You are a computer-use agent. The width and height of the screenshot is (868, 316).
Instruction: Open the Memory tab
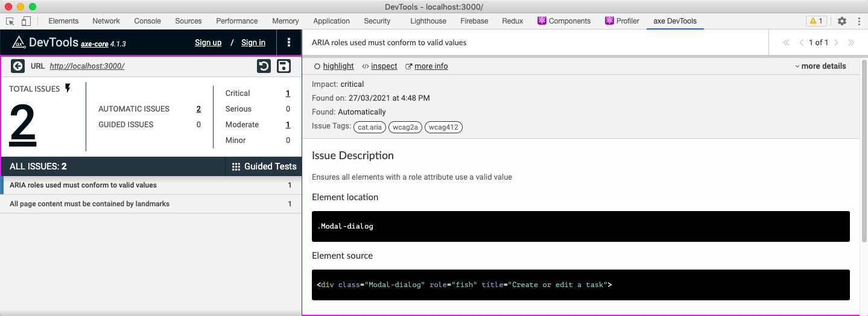[285, 21]
